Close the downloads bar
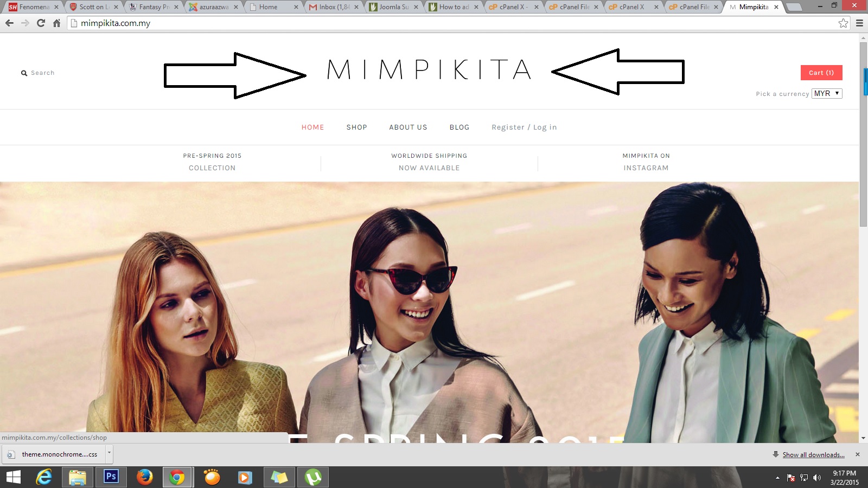The width and height of the screenshot is (868, 488). point(858,454)
